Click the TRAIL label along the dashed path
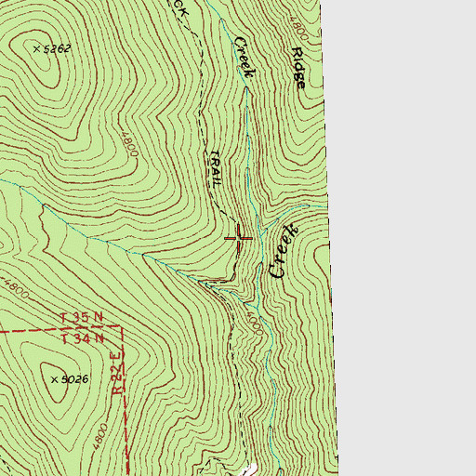Image resolution: width=476 pixels, height=476 pixels. (216, 169)
